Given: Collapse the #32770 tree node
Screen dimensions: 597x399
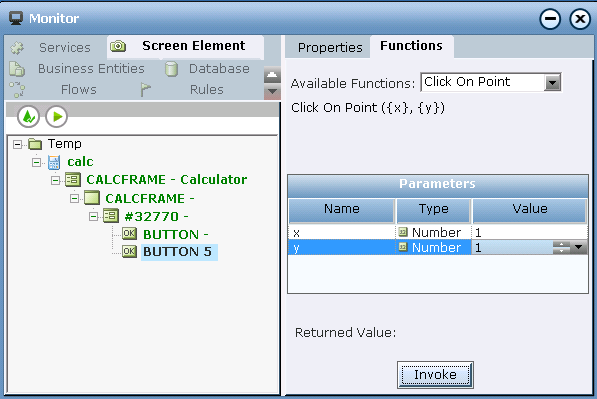Looking at the screenshot, I should coord(93,217).
